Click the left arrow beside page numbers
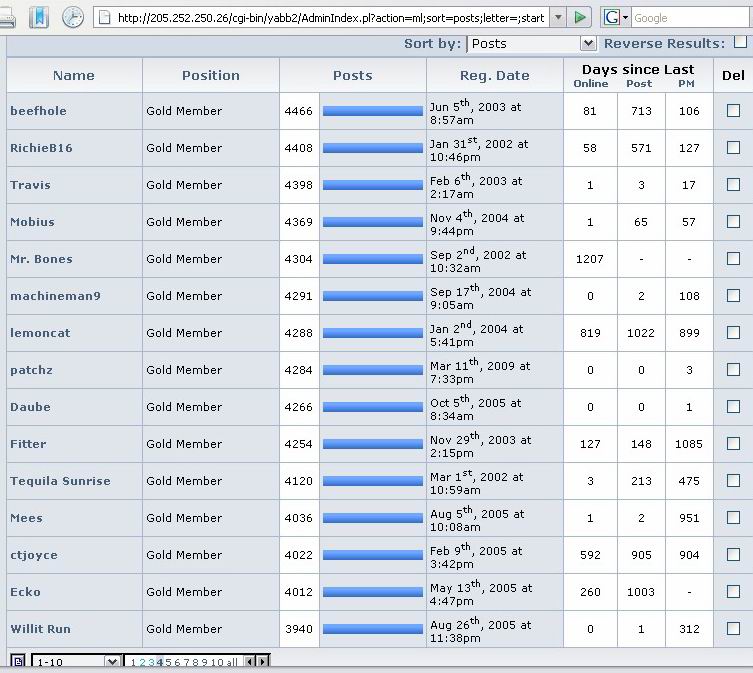 (251, 661)
